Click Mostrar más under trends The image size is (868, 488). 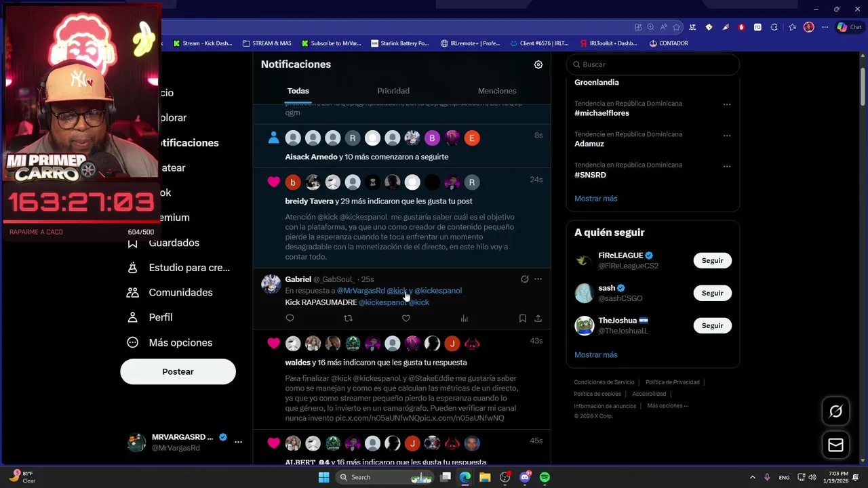(596, 199)
